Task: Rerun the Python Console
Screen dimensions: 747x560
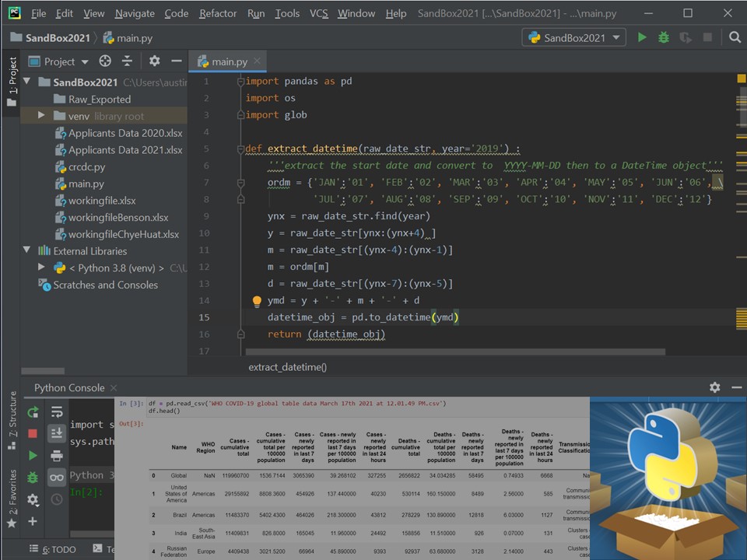Action: tap(33, 412)
